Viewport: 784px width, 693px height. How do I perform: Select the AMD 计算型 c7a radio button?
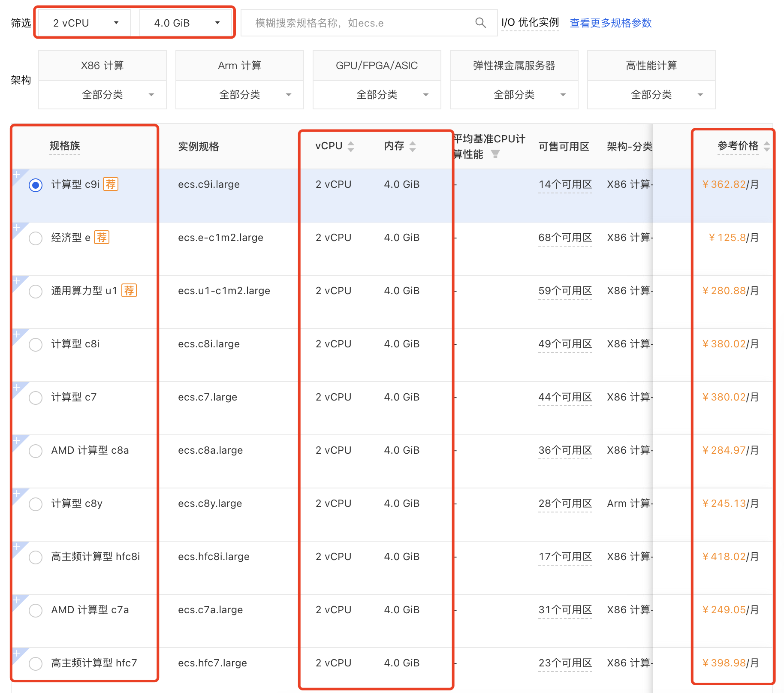[x=36, y=611]
